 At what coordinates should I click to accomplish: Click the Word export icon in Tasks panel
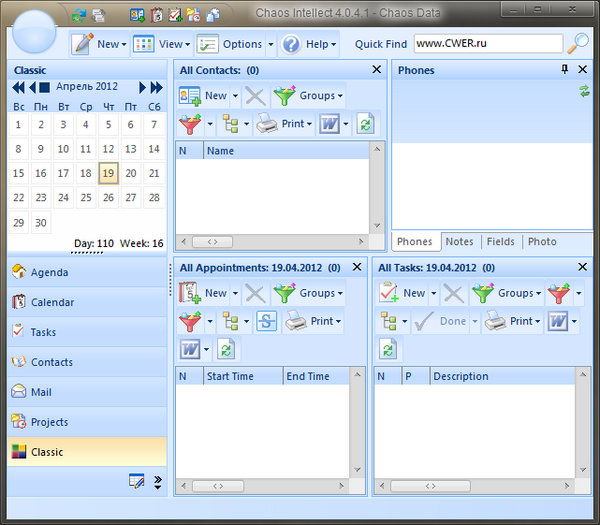(557, 321)
